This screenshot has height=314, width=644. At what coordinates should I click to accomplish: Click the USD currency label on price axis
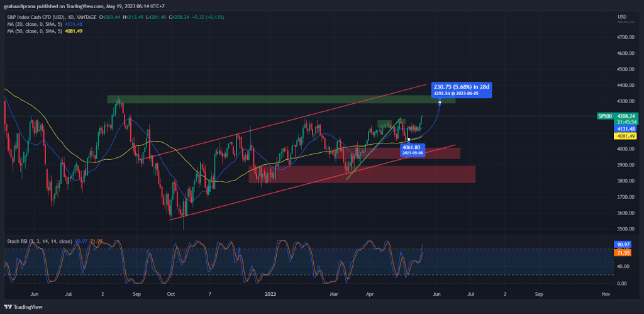pyautogui.click(x=622, y=17)
